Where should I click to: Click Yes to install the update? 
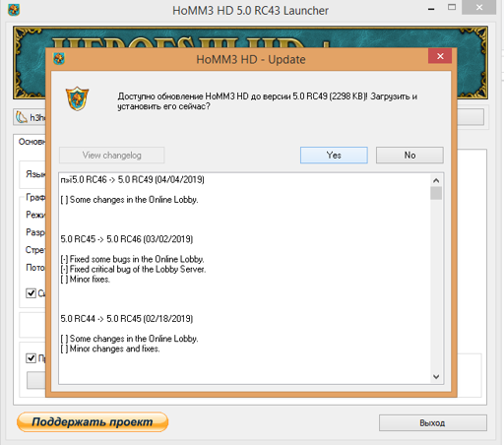point(334,155)
